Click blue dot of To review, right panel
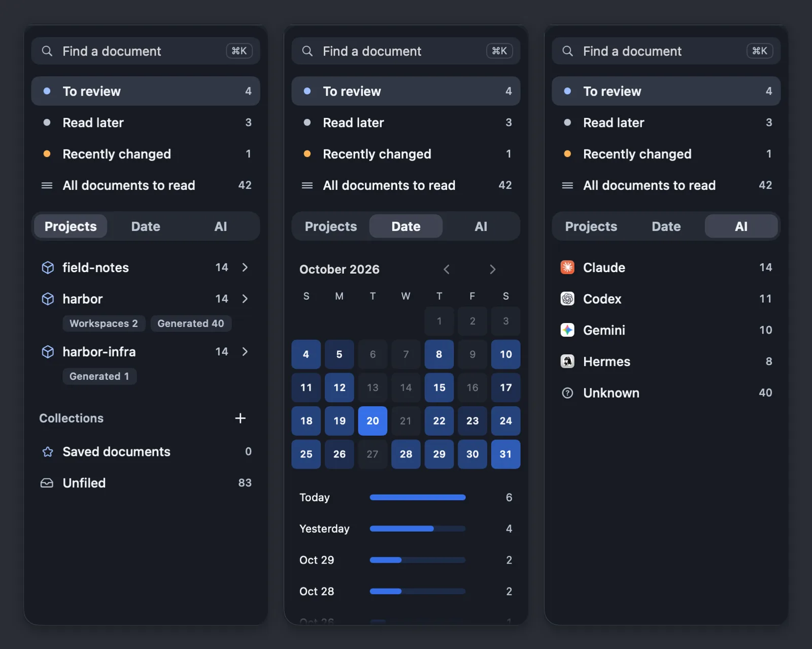The width and height of the screenshot is (812, 649). [567, 91]
